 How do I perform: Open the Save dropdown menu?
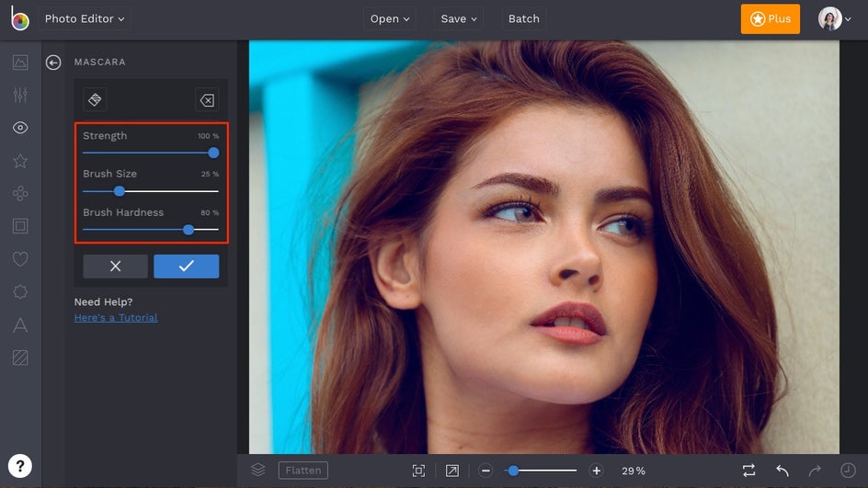tap(459, 18)
